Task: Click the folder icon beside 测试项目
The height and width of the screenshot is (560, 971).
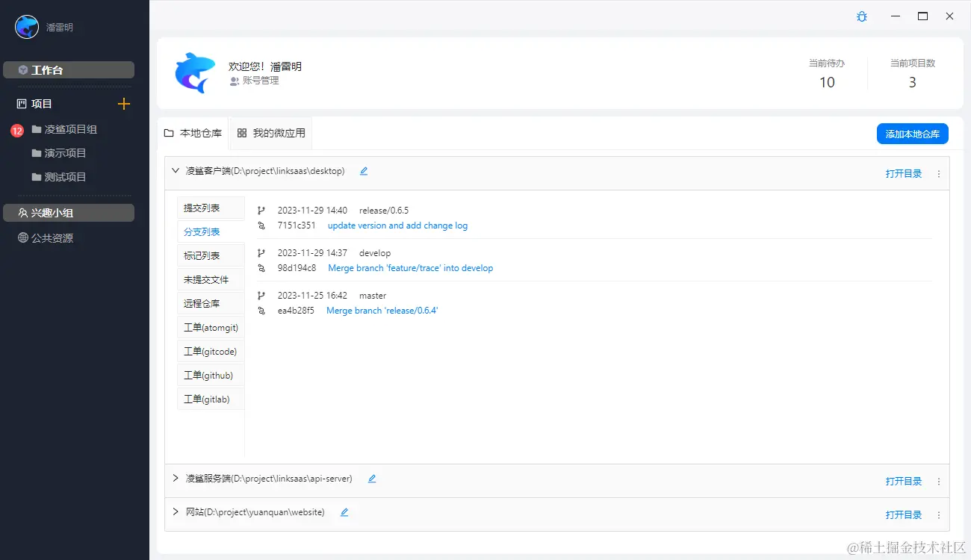Action: coord(37,177)
